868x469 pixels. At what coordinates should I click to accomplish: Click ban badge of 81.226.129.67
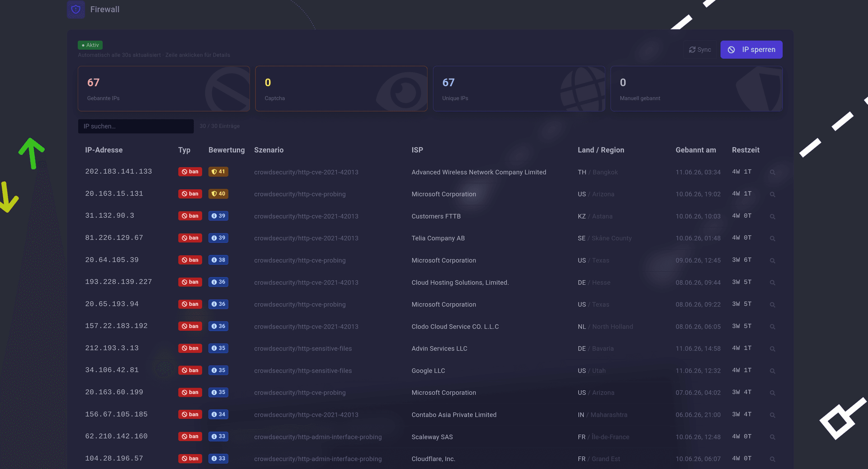pyautogui.click(x=190, y=238)
